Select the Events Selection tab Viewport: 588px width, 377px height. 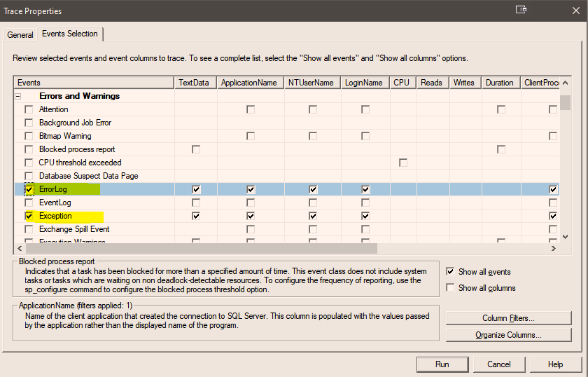click(x=70, y=34)
